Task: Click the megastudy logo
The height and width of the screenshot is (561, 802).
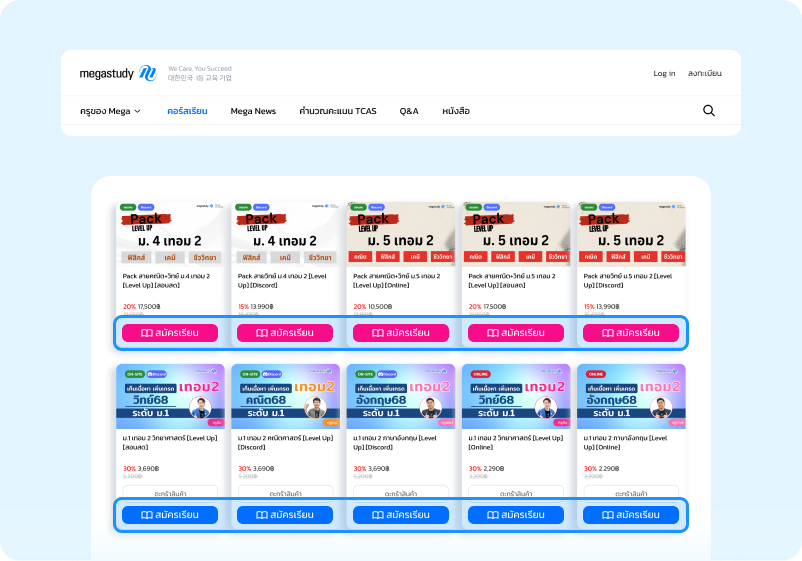Action: (118, 73)
